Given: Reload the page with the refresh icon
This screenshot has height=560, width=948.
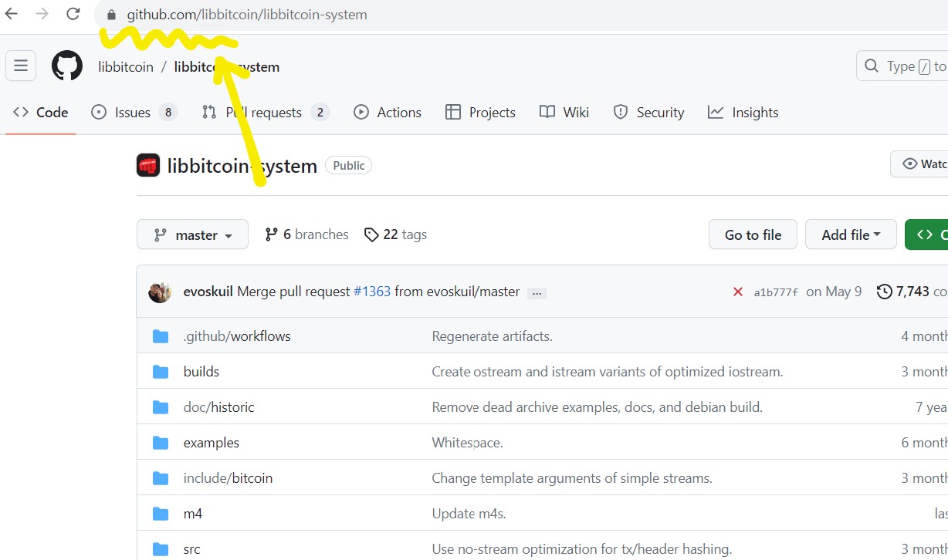Looking at the screenshot, I should [73, 14].
